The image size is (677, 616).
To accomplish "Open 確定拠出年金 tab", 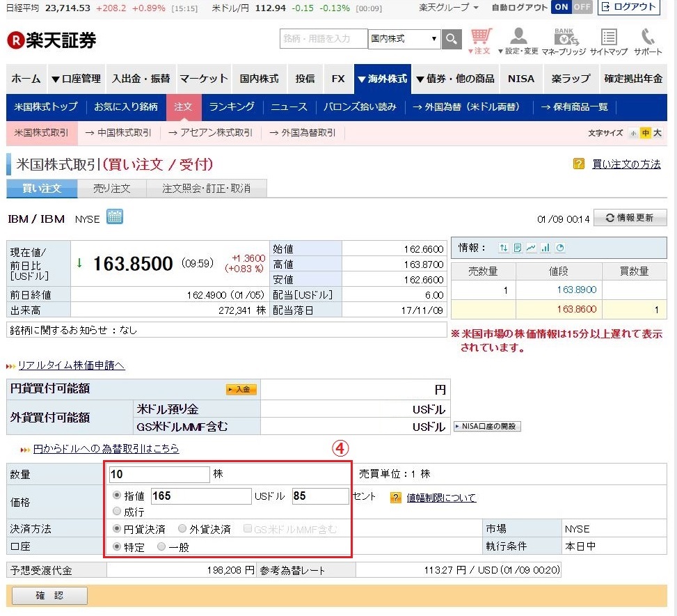I will 633,79.
